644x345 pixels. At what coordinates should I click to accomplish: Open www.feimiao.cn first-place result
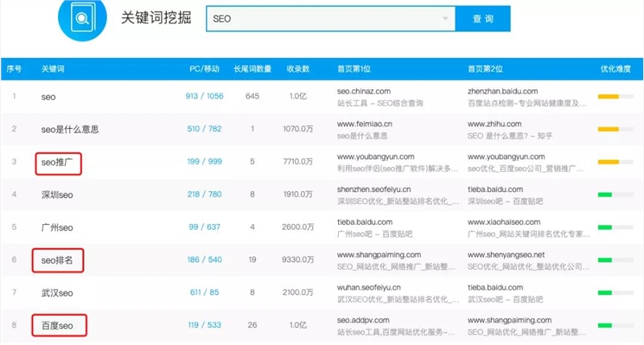(x=365, y=124)
